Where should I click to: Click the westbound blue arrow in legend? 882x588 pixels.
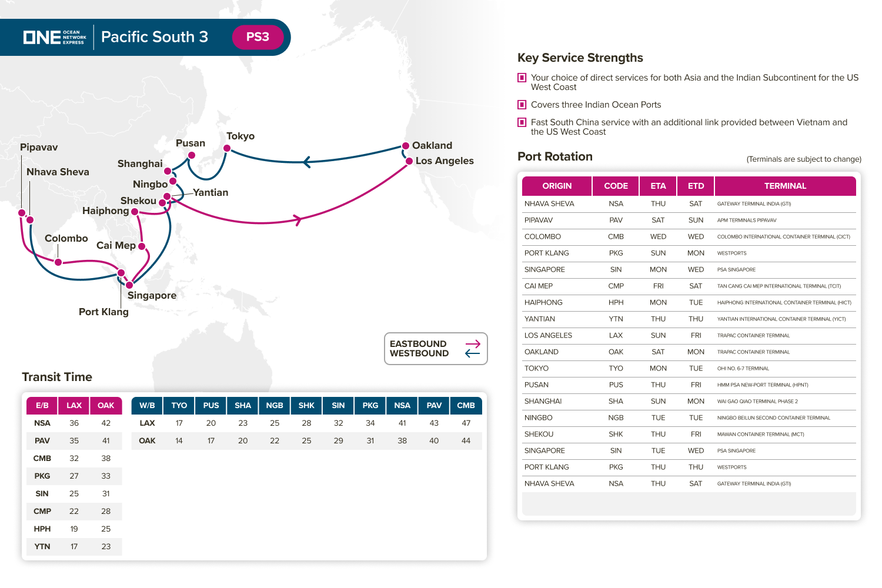473,353
